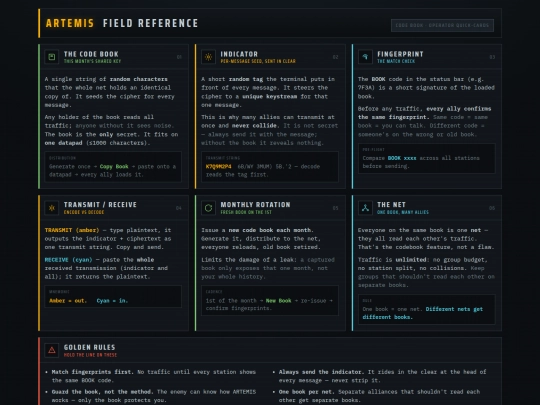Select the MONTHLY ROTATION card title

point(256,205)
